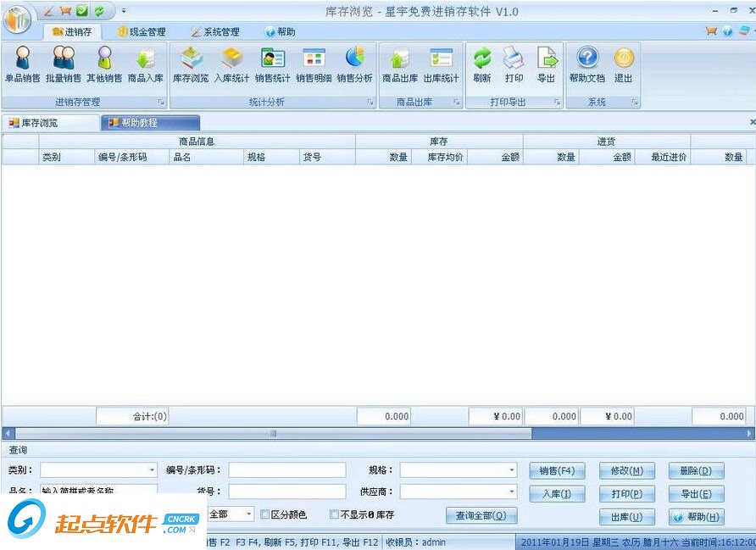Click the 查询全部(Q) button
Viewport: 756px width, 550px height.
481,515
